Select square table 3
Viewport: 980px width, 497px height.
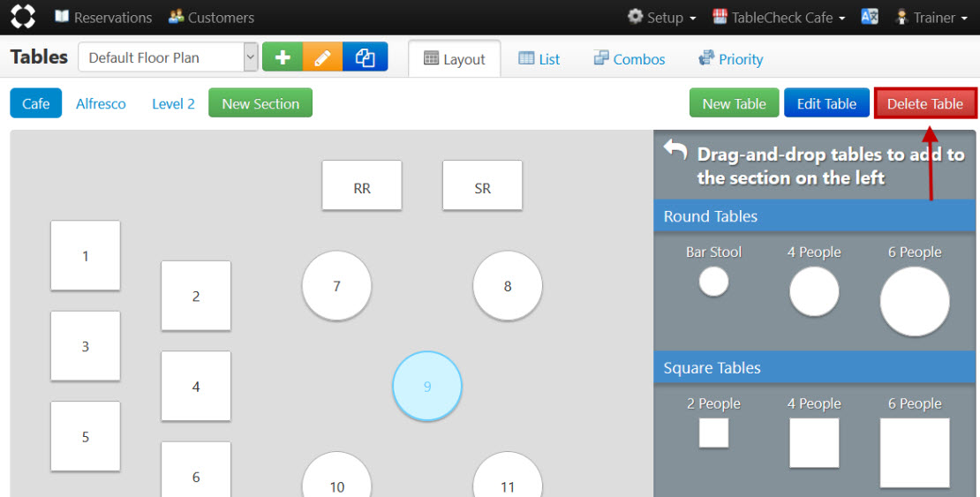coord(86,346)
